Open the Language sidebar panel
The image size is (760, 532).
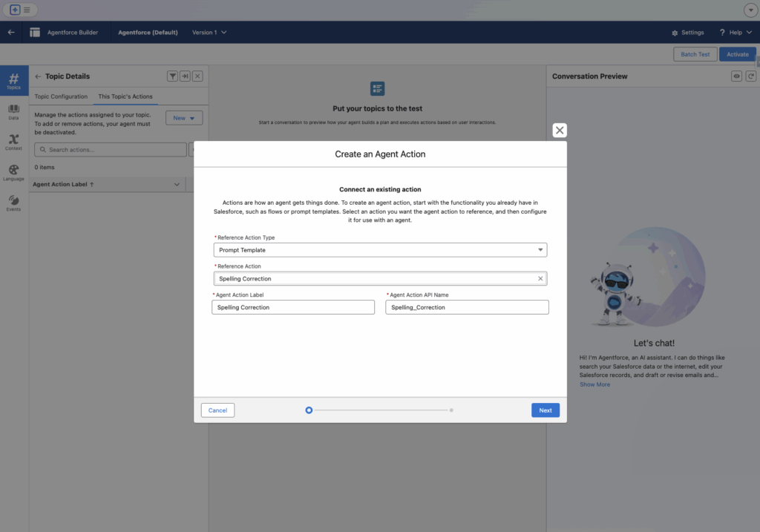coord(13,172)
